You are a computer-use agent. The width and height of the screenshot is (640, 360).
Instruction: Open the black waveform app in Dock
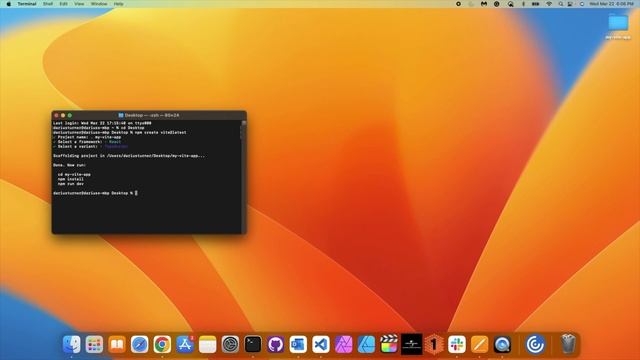(x=411, y=344)
